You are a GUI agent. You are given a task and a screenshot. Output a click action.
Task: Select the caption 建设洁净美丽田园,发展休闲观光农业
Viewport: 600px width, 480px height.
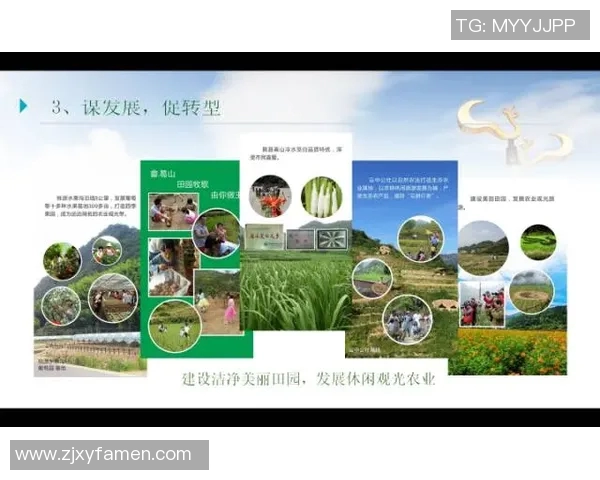(x=308, y=379)
